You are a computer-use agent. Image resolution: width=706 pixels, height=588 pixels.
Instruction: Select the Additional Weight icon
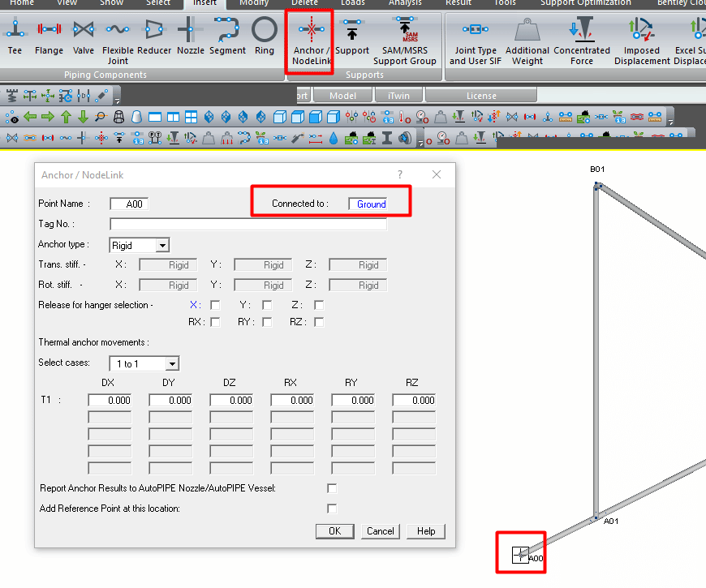tap(527, 41)
